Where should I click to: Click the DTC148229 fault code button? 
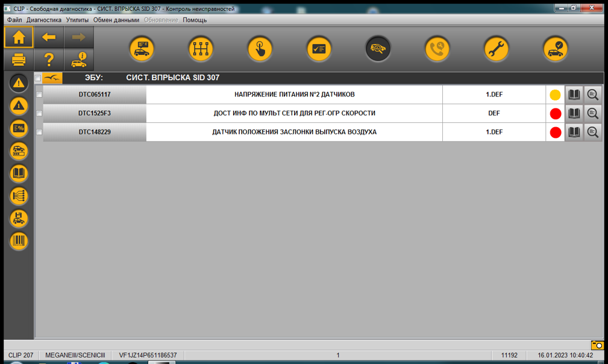click(95, 132)
